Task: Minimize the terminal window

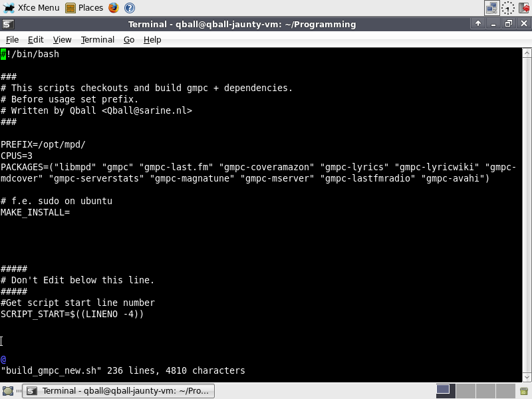Action: click(x=493, y=23)
